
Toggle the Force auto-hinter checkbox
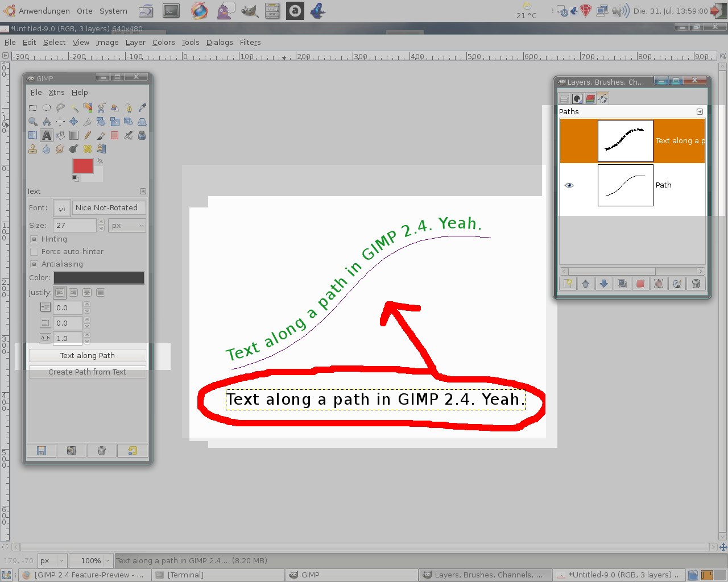click(x=34, y=252)
